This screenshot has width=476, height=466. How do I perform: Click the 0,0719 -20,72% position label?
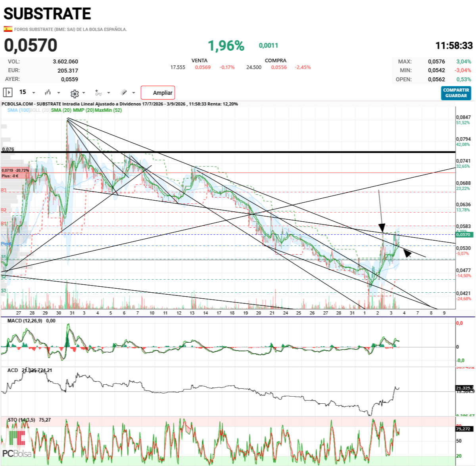pos(15,170)
